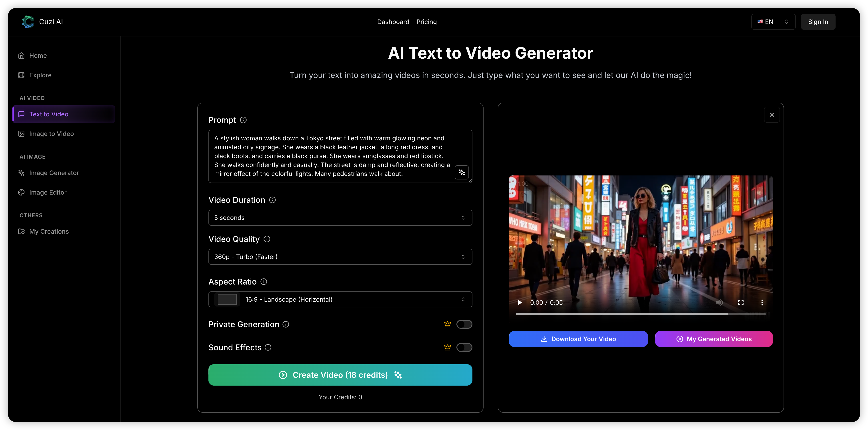
Task: Enter fullscreen on the video player
Action: tap(741, 303)
